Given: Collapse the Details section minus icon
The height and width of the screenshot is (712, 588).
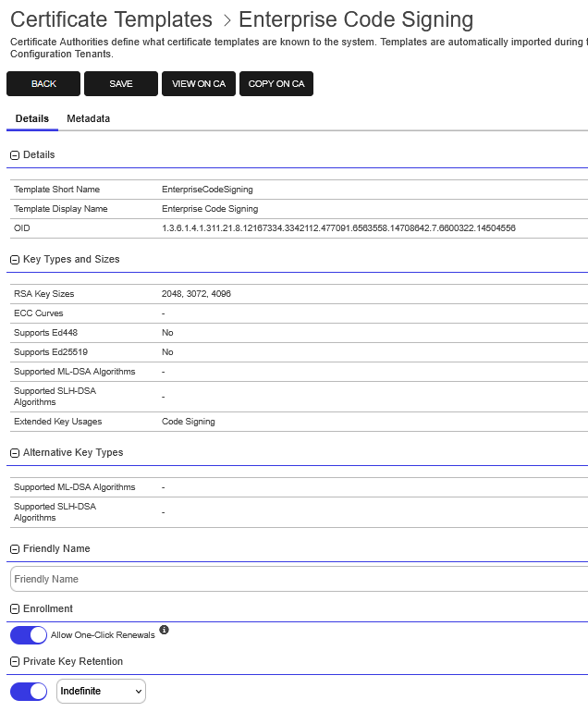Looking at the screenshot, I should coord(15,155).
